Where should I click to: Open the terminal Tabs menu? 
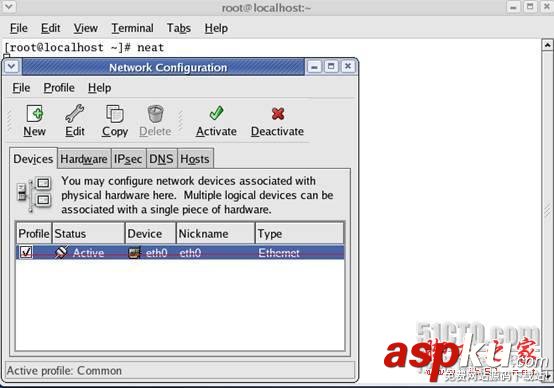(x=179, y=28)
